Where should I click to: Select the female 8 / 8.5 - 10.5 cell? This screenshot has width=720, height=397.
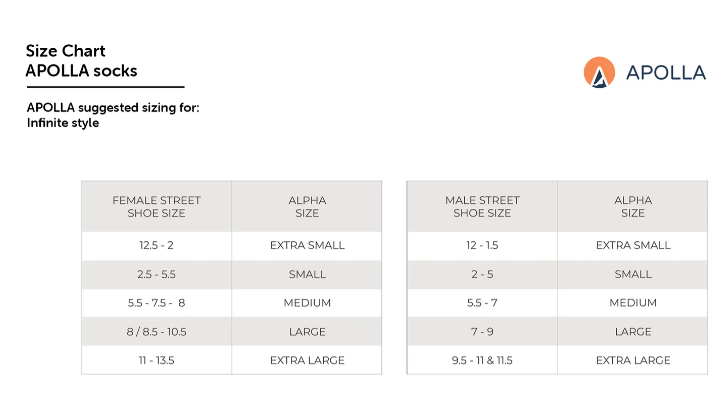(x=157, y=332)
